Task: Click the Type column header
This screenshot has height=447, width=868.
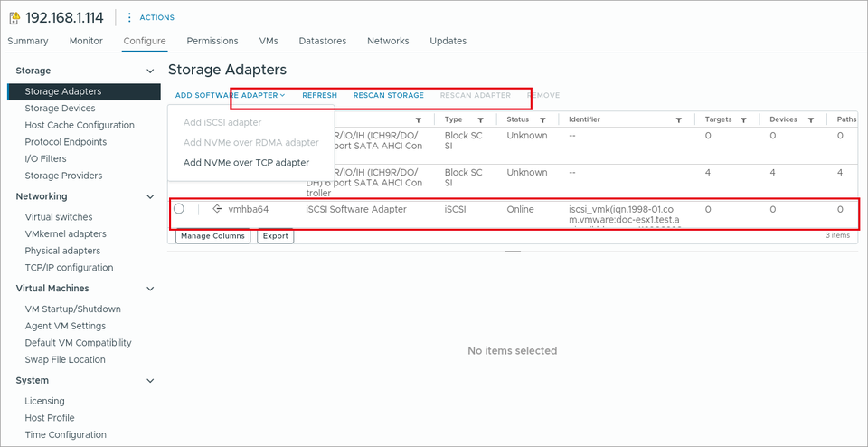Action: pos(453,119)
